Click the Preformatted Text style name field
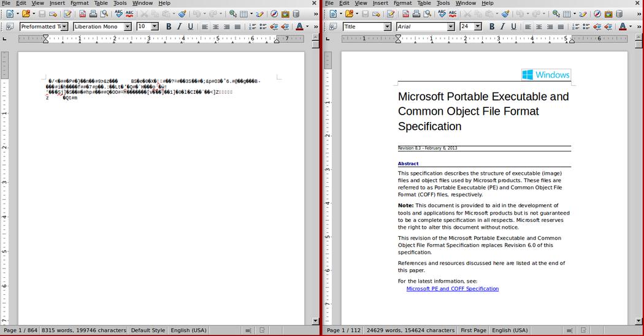Viewport: 644px width, 336px height. tap(40, 27)
